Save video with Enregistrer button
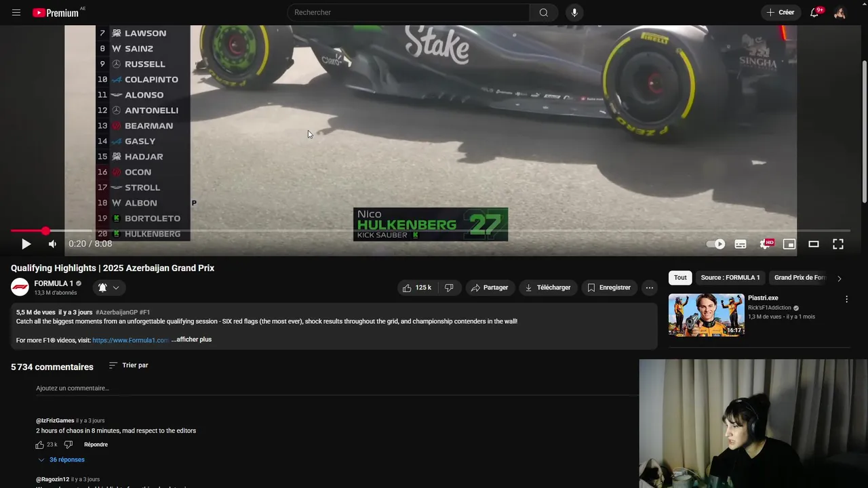Viewport: 868px width, 488px height. (x=609, y=287)
